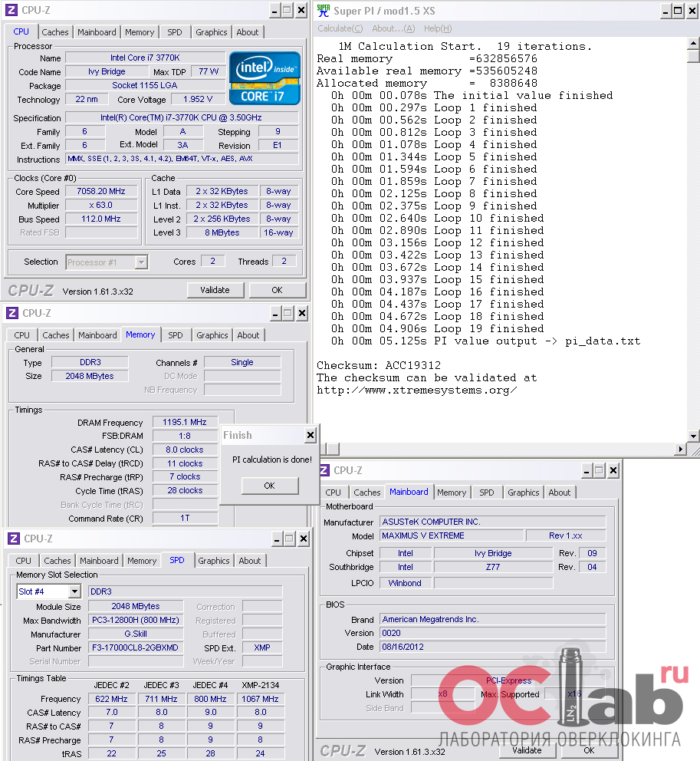The height and width of the screenshot is (761, 700).
Task: Select the SPD tab in the top CPU-Z window
Action: click(175, 32)
